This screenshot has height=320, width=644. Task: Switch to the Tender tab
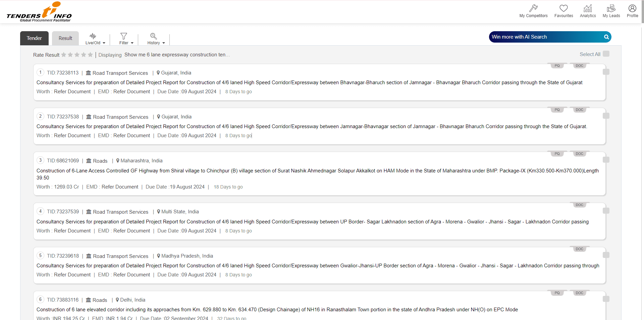click(x=34, y=38)
